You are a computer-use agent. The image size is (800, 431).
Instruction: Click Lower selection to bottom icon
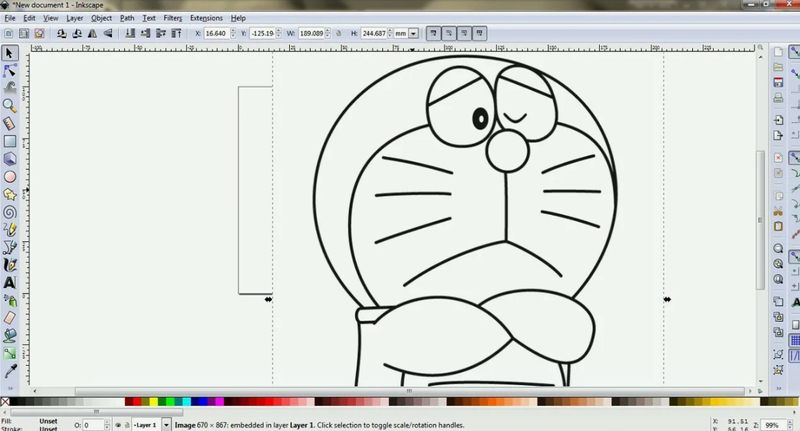(130, 34)
